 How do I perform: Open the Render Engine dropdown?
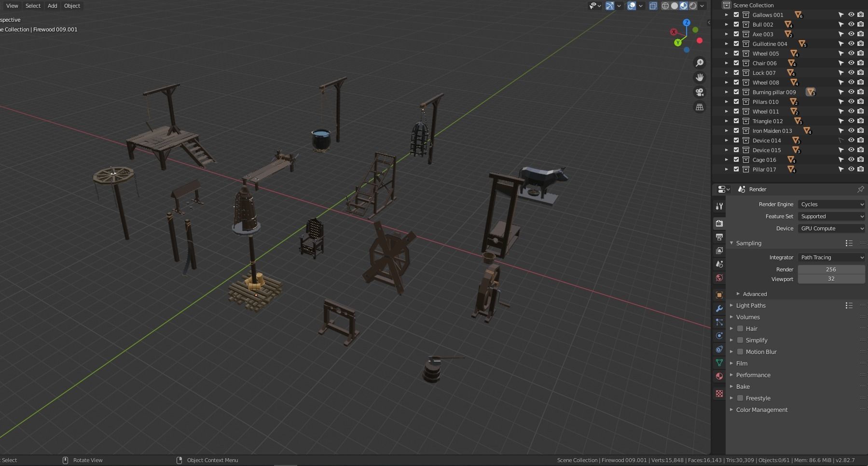(x=831, y=204)
